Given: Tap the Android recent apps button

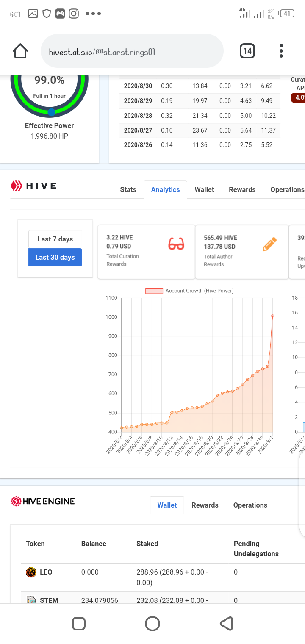Looking at the screenshot, I should pyautogui.click(x=79, y=624).
